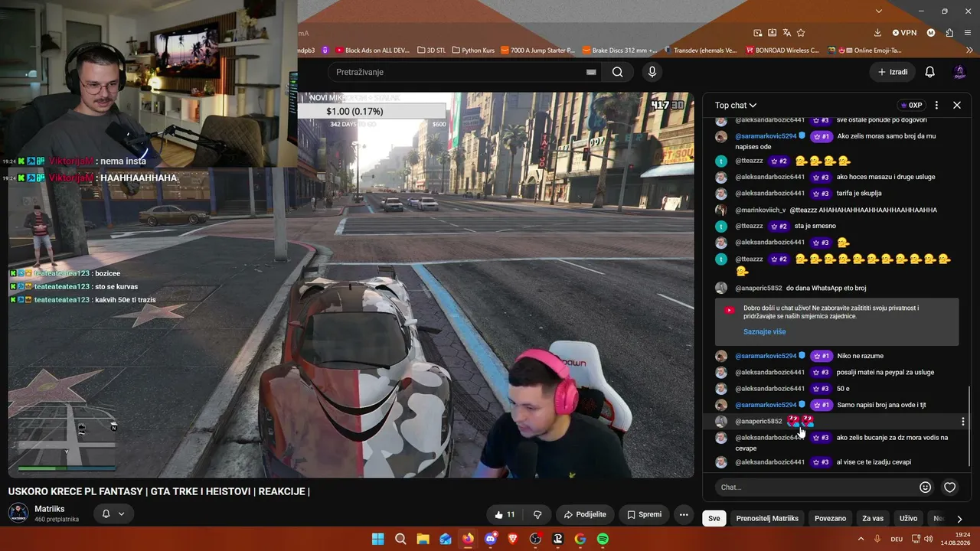The image size is (980, 551).
Task: Open the DEU keyboard language indicator
Action: (x=897, y=539)
